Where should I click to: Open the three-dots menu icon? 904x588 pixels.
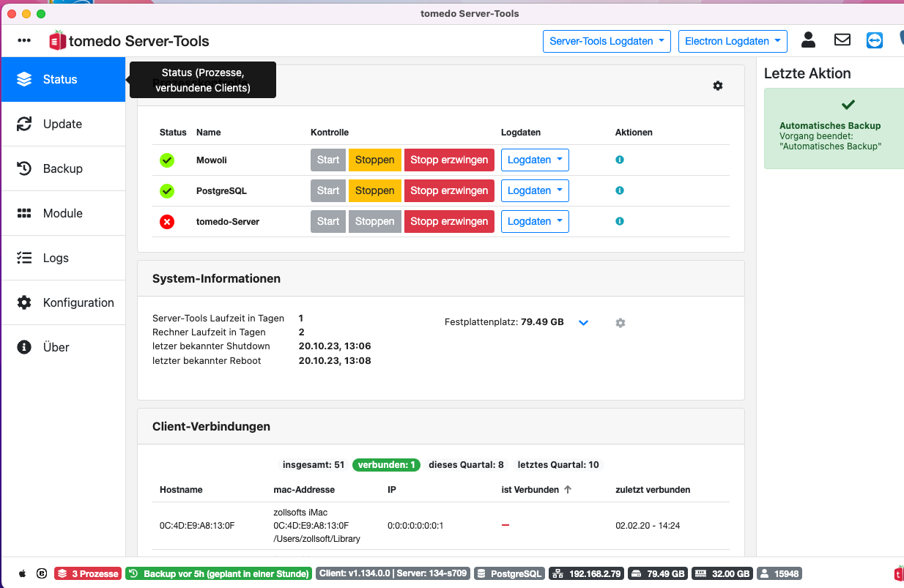pos(25,41)
